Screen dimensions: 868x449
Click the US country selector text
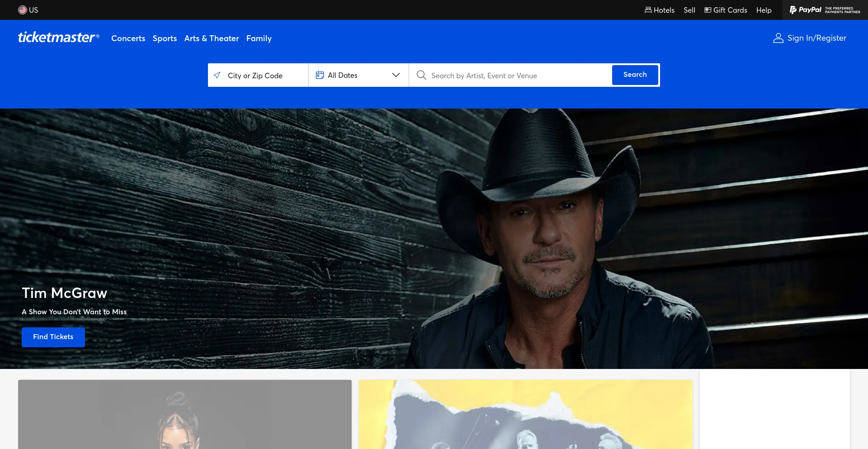coord(33,10)
